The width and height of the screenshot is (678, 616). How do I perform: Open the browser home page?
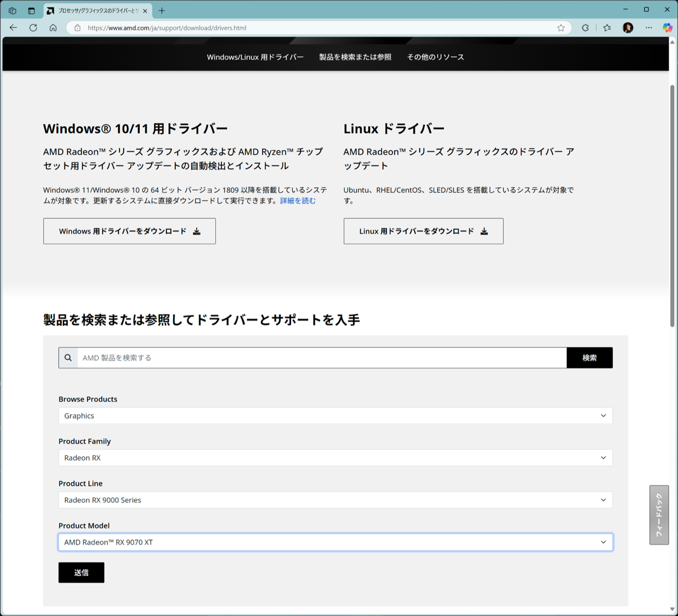click(x=53, y=28)
